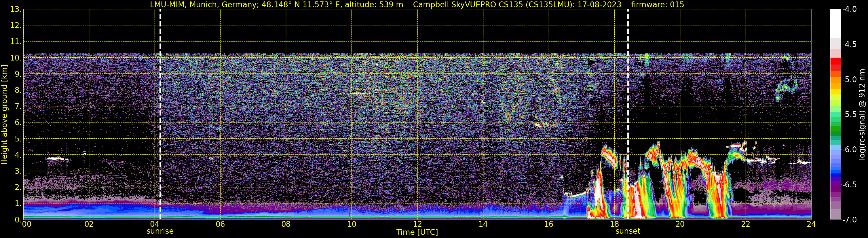Click the '24' time tick label

[811, 224]
